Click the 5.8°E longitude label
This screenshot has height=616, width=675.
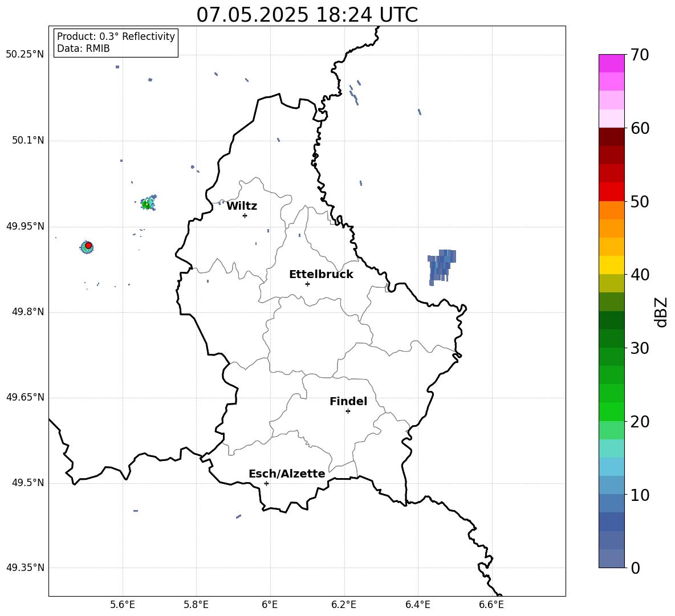[196, 605]
